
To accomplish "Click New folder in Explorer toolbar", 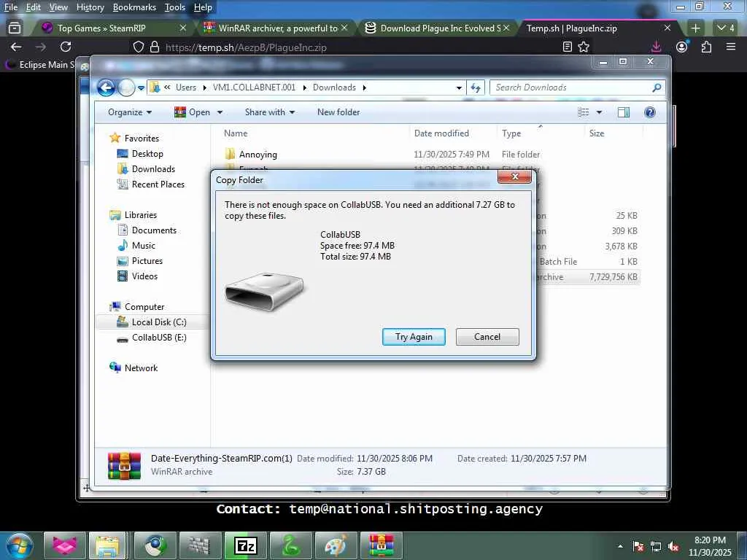I will 338,112.
